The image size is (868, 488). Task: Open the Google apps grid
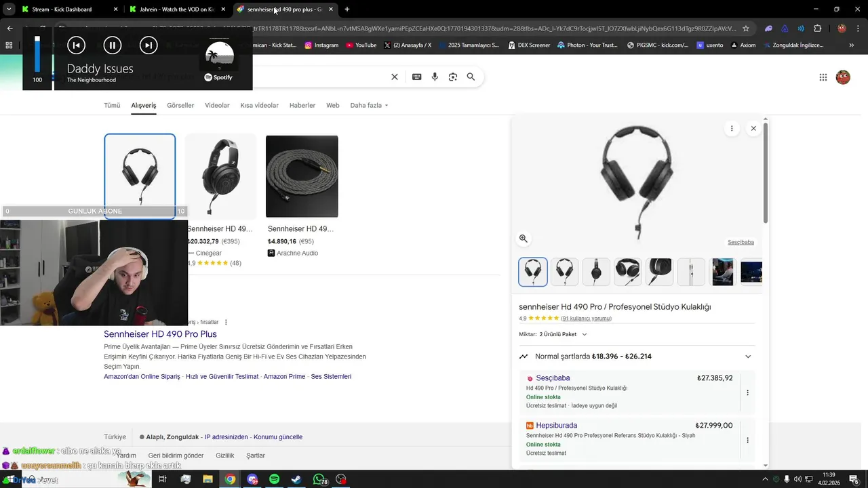coord(823,77)
